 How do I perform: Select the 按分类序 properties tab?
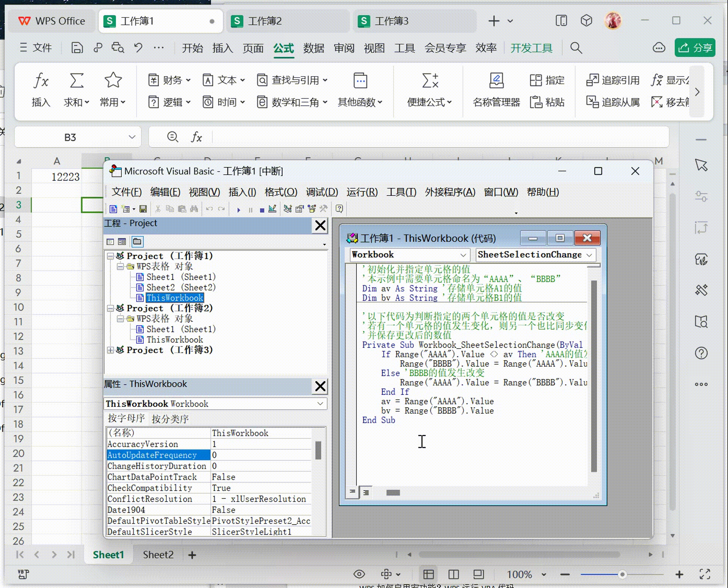[x=170, y=419]
